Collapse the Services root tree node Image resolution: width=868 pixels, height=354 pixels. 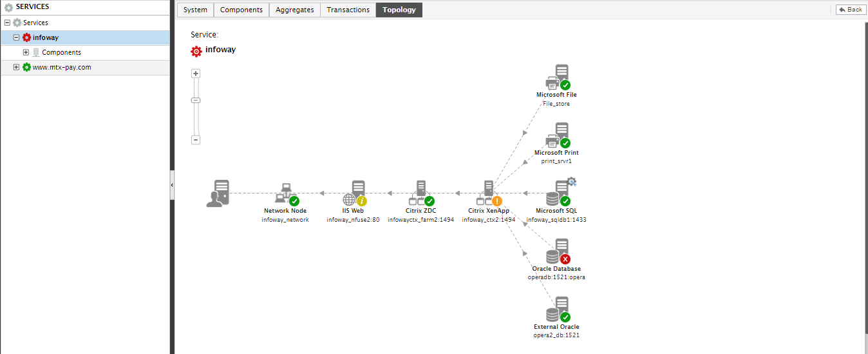point(7,23)
